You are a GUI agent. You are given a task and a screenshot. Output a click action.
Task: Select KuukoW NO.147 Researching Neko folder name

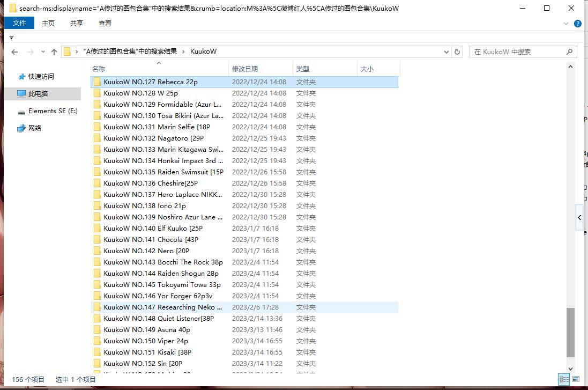(x=162, y=307)
